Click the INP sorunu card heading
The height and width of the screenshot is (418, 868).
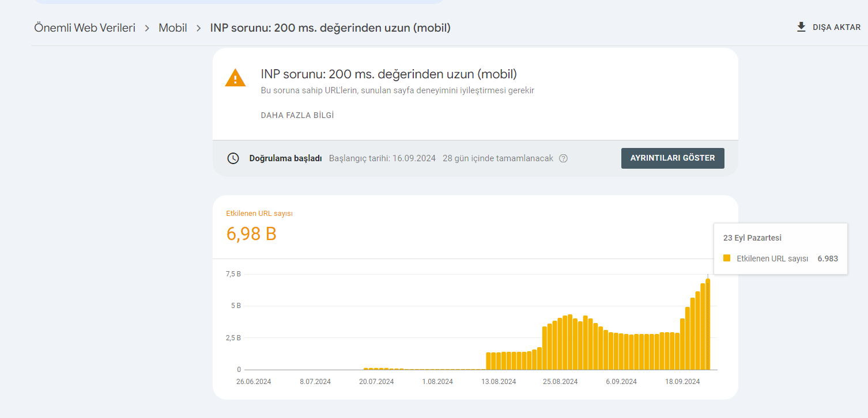[388, 74]
